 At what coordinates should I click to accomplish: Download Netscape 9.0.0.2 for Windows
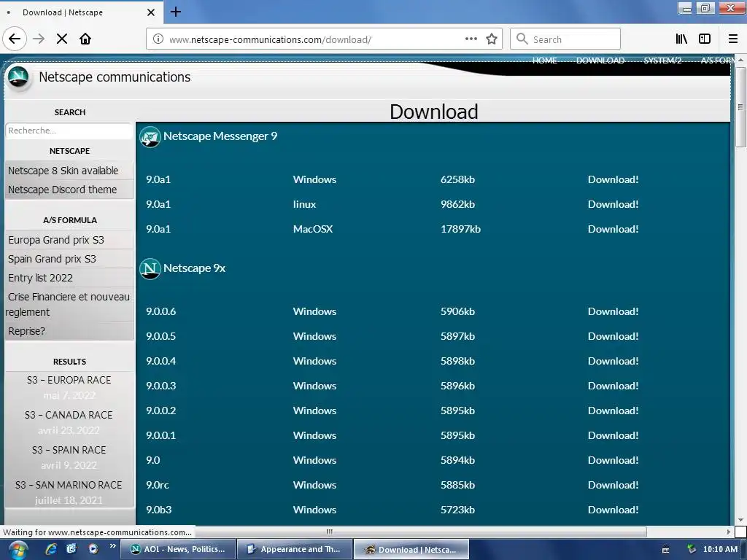613,411
